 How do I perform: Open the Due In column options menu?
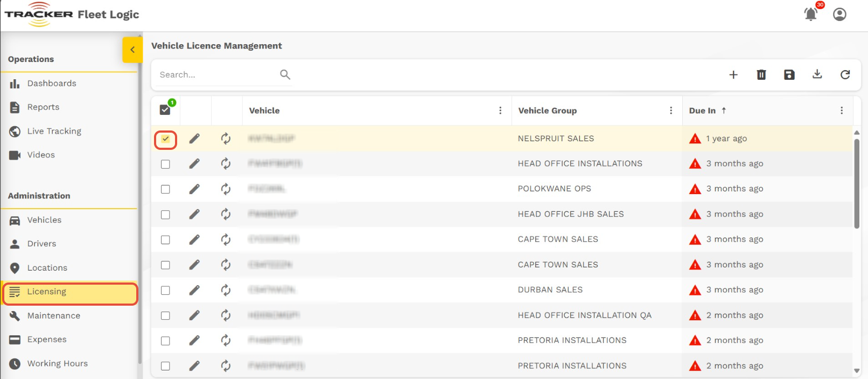click(x=842, y=111)
